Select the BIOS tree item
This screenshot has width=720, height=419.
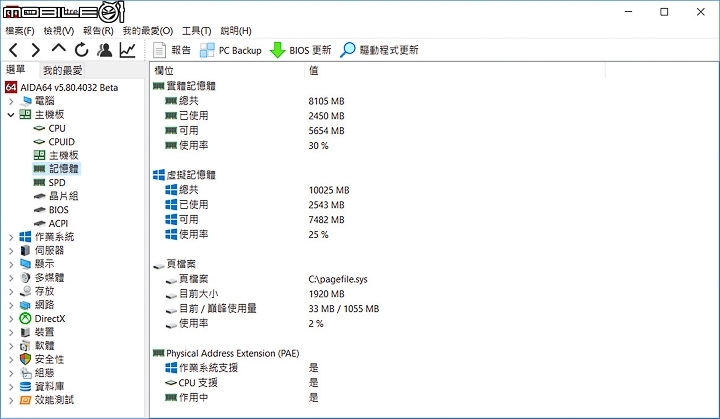pyautogui.click(x=58, y=210)
